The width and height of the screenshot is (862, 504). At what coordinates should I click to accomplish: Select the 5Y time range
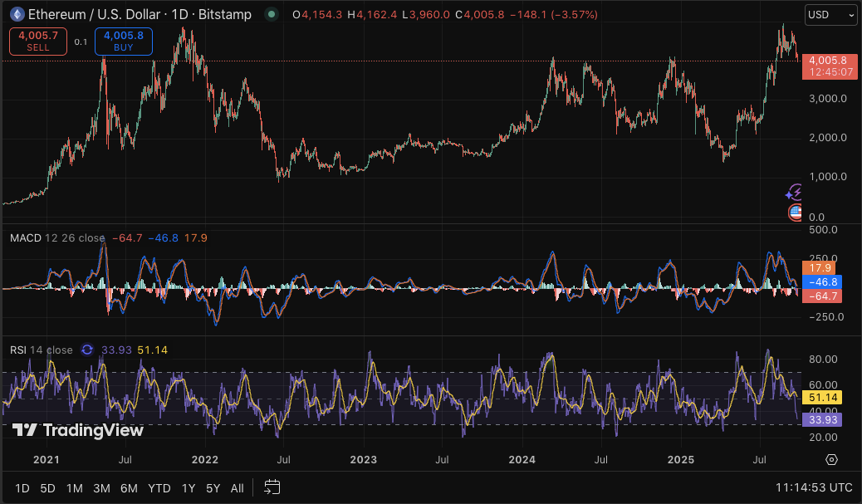(213, 487)
